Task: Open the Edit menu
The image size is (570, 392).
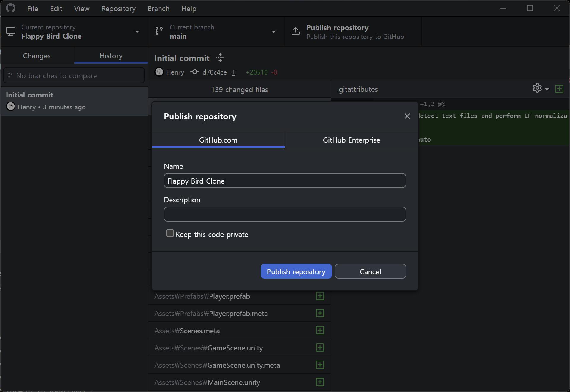Action: pos(56,9)
